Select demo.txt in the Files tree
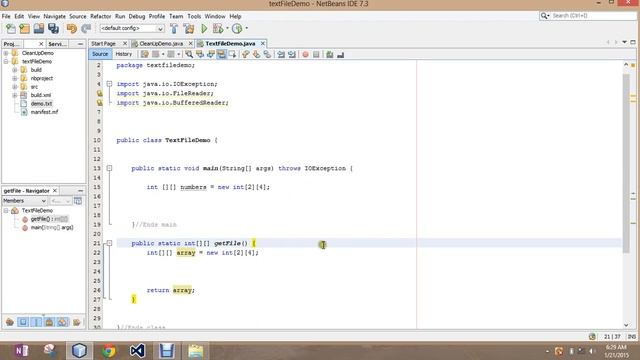 (x=41, y=104)
